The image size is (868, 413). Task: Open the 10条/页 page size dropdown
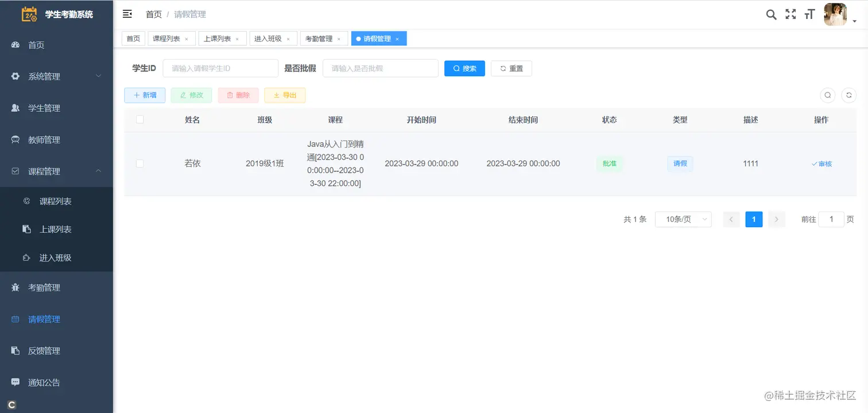click(683, 219)
